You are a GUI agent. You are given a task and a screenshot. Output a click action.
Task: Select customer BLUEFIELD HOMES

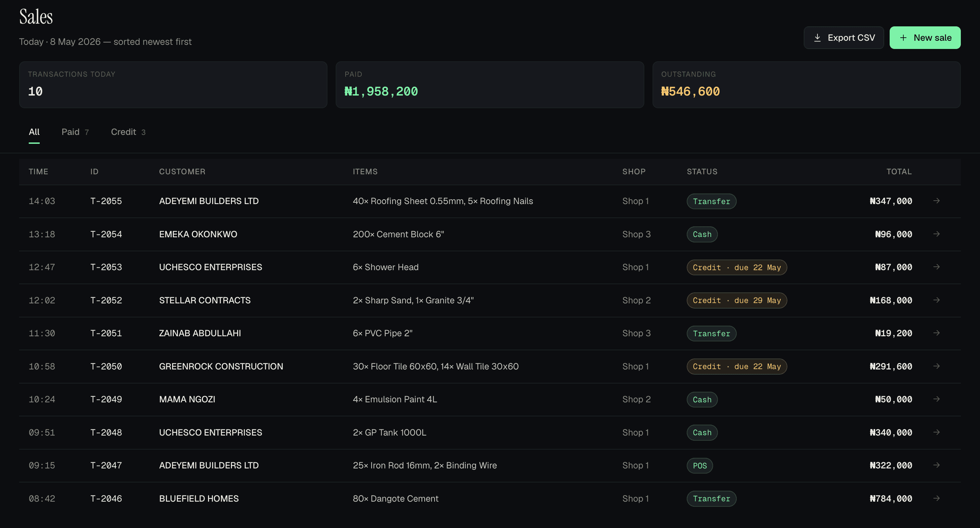pyautogui.click(x=198, y=499)
